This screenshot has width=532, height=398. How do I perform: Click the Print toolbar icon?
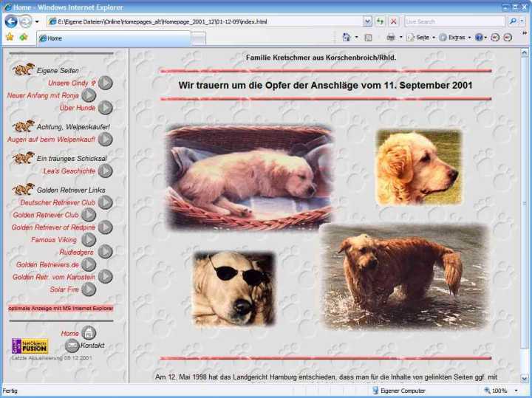[391, 37]
